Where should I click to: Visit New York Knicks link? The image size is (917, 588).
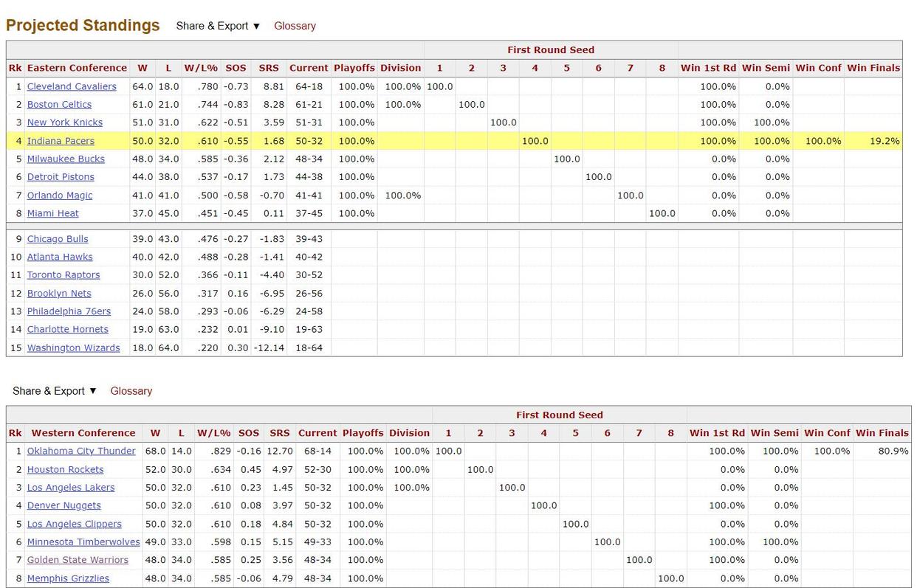[x=65, y=122]
